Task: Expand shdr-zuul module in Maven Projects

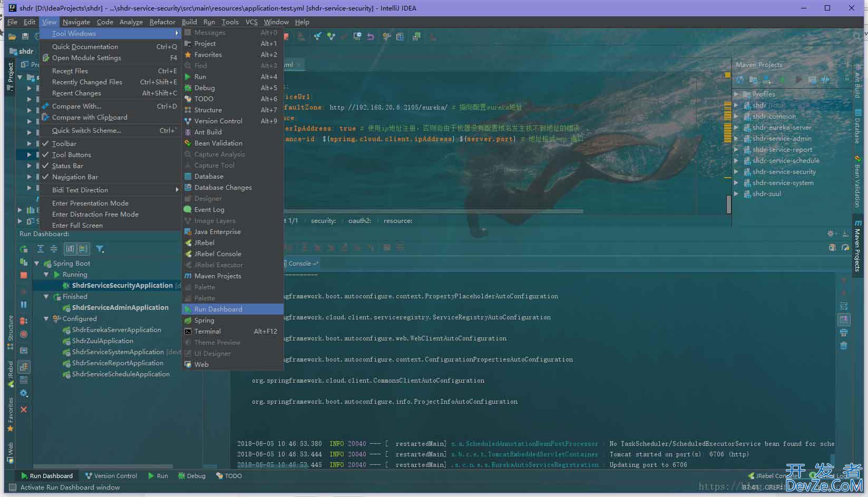Action: pos(736,194)
